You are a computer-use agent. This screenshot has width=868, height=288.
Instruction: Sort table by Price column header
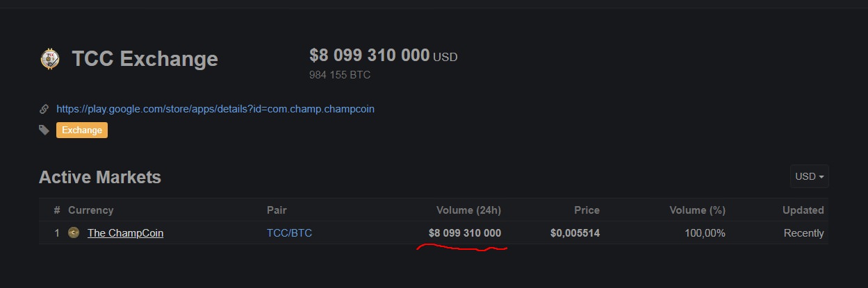point(587,210)
